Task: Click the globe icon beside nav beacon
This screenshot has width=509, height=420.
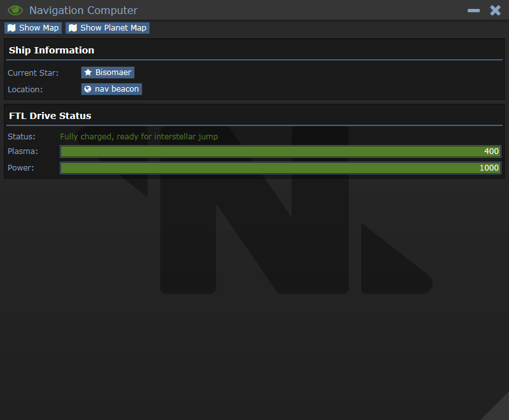Action: pos(88,89)
